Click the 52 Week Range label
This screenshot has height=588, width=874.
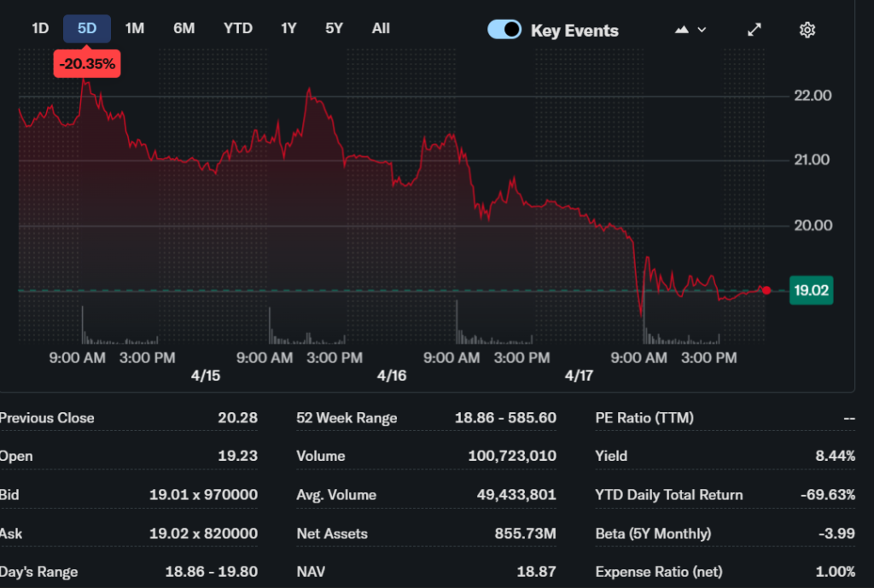pyautogui.click(x=347, y=418)
